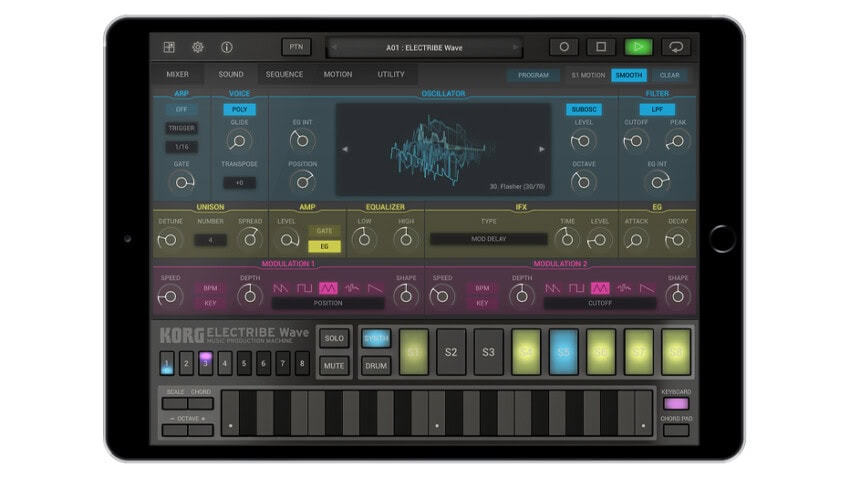Enable the CHORD PAD mode button

click(x=675, y=431)
